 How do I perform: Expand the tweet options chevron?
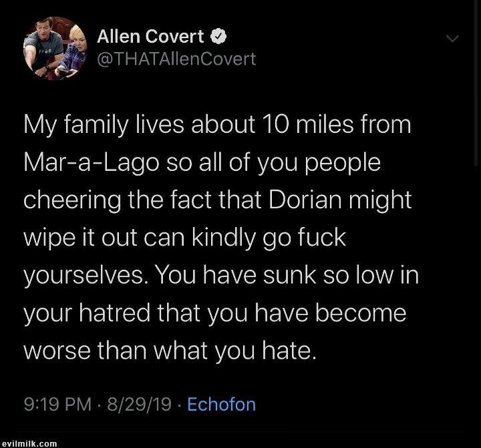tap(452, 39)
